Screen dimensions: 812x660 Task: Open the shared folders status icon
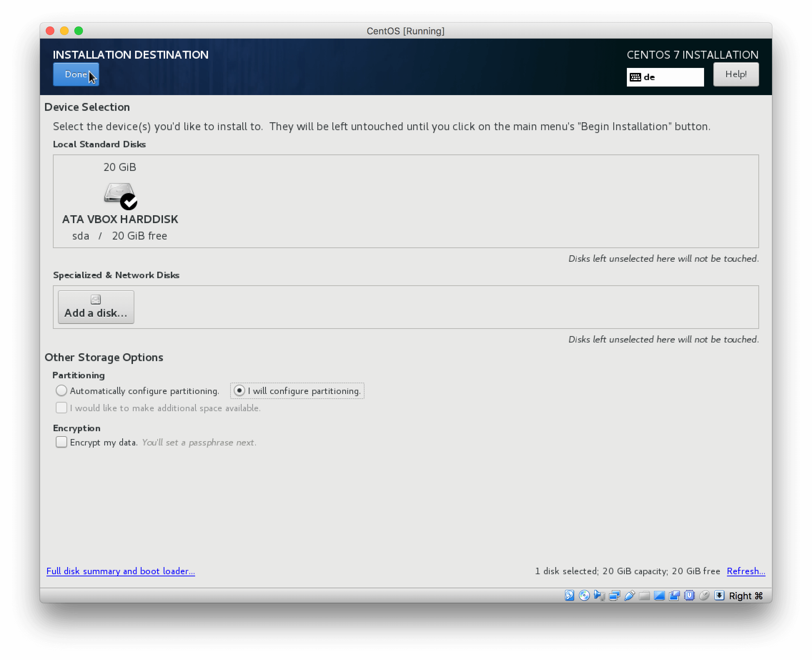[x=644, y=595]
